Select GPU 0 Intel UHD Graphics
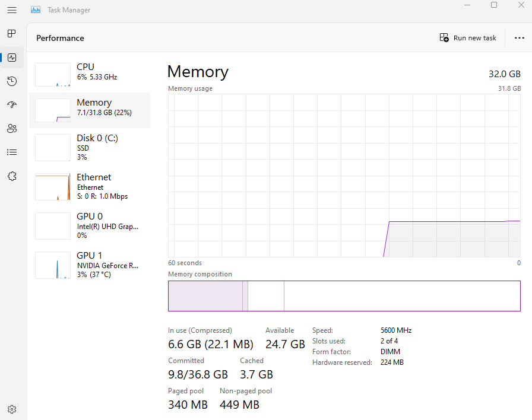This screenshot has height=420, width=532. [89, 225]
